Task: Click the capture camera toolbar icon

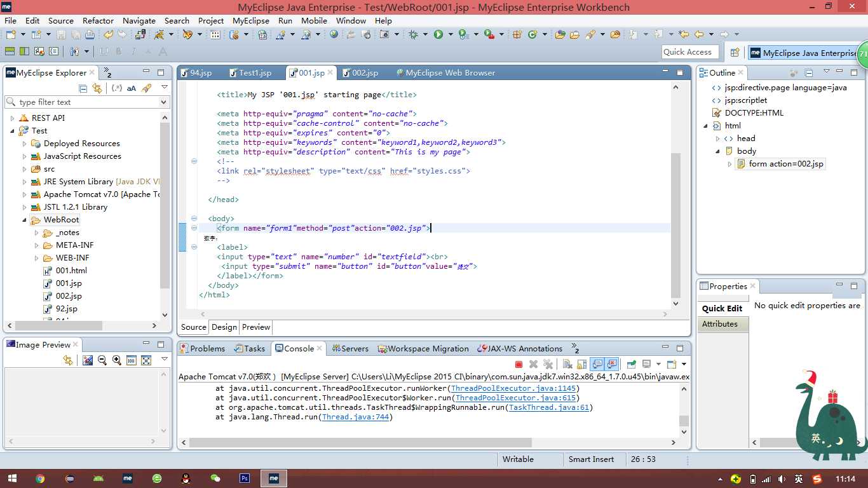Action: coord(384,34)
